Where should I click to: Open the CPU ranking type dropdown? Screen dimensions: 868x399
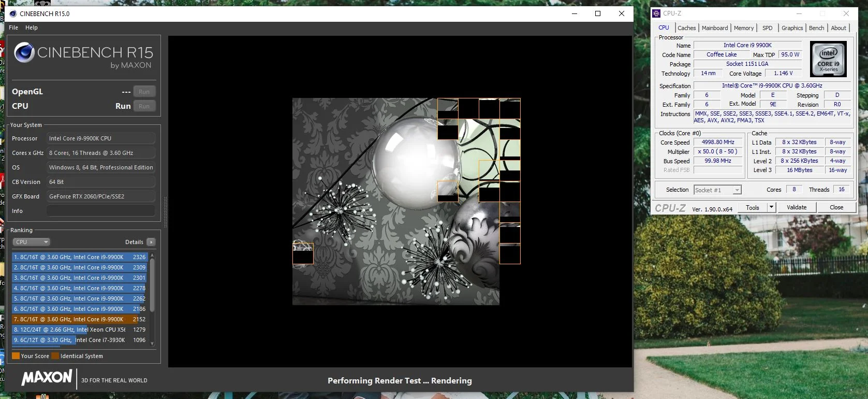click(31, 242)
